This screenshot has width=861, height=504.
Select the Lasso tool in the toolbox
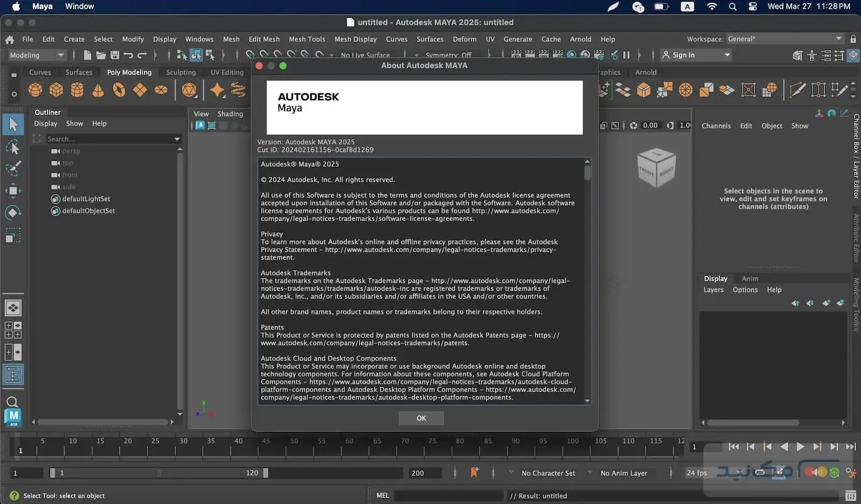pyautogui.click(x=13, y=147)
